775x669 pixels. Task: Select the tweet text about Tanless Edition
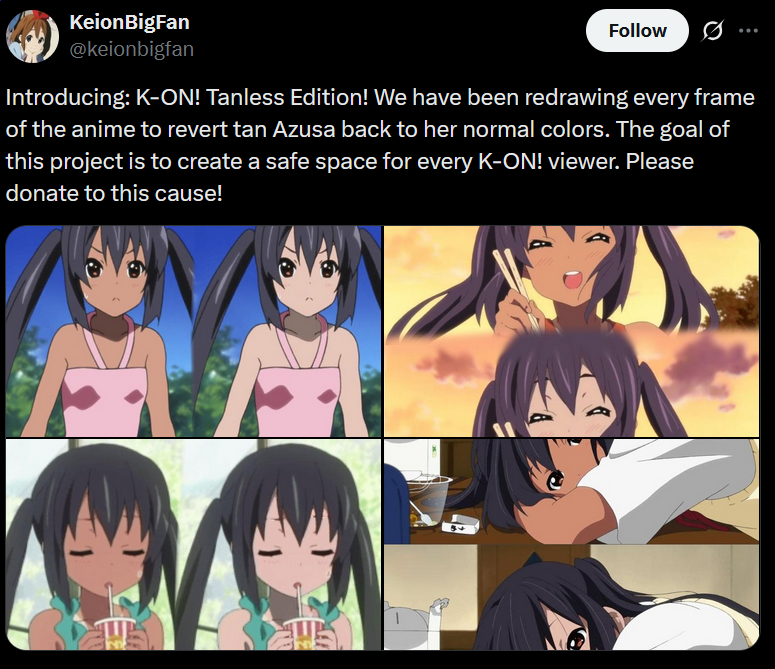380,145
